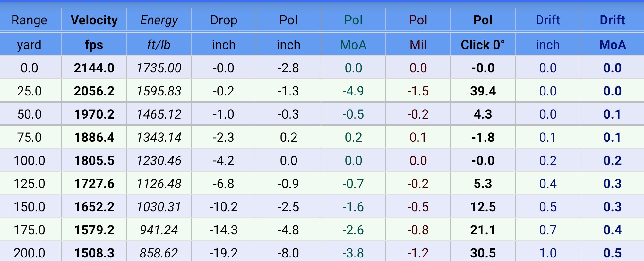Select the drop value -14.3
Viewport: 644px width, 261px height.
tap(224, 230)
